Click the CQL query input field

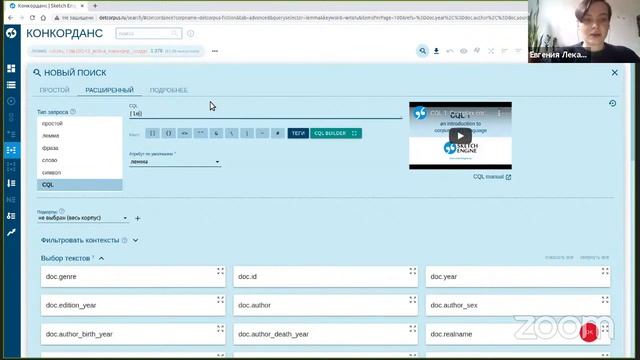click(265, 114)
